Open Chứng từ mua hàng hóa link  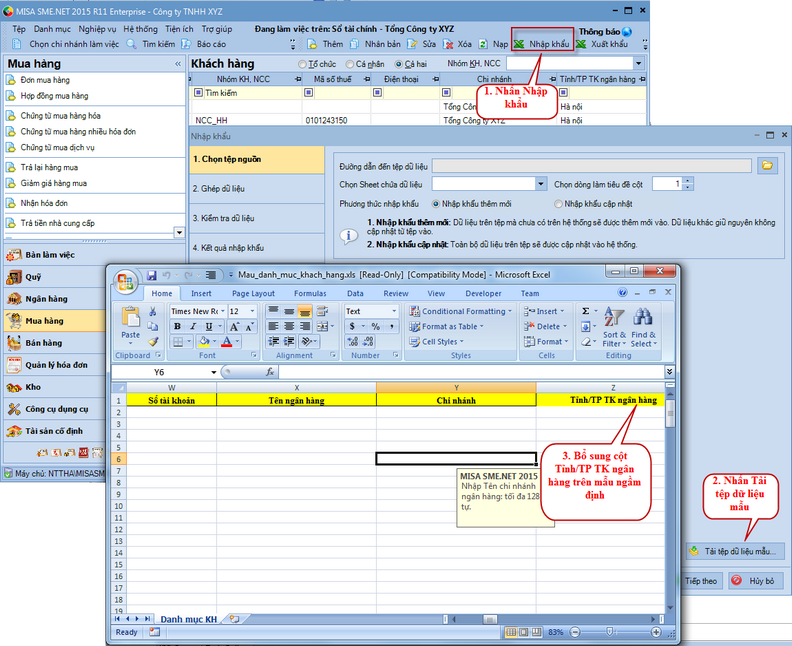[60, 116]
